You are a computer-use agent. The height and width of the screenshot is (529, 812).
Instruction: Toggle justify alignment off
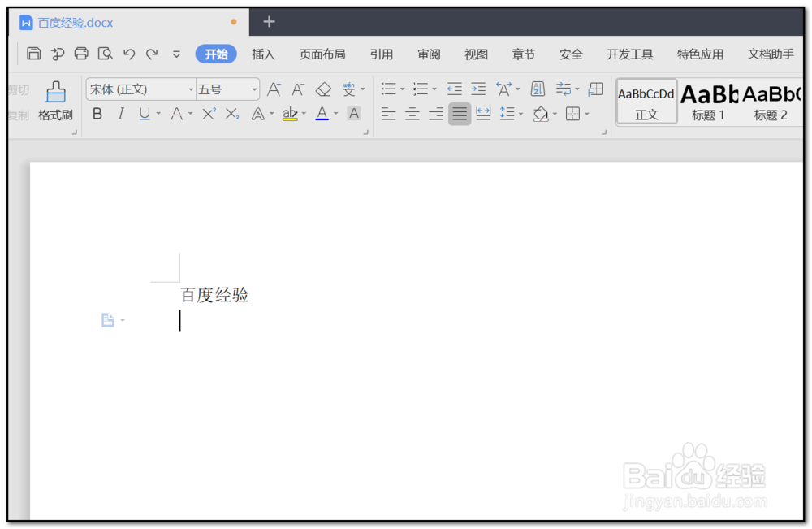[x=460, y=114]
